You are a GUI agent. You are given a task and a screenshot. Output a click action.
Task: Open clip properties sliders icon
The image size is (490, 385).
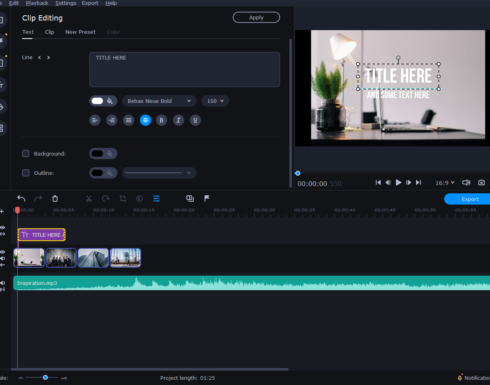(156, 199)
